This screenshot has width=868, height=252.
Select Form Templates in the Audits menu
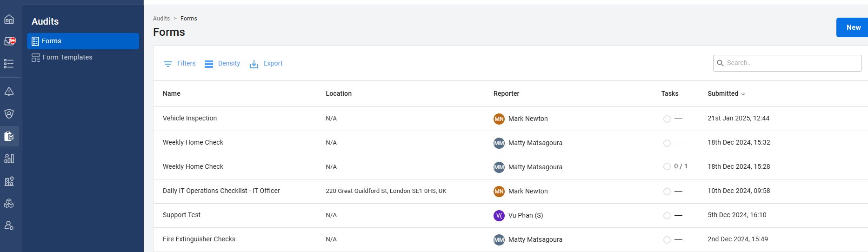pyautogui.click(x=67, y=57)
